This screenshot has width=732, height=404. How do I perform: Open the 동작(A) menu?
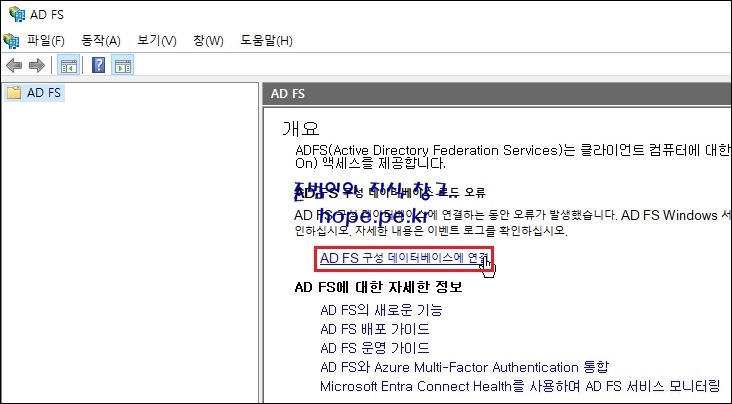[x=101, y=41]
